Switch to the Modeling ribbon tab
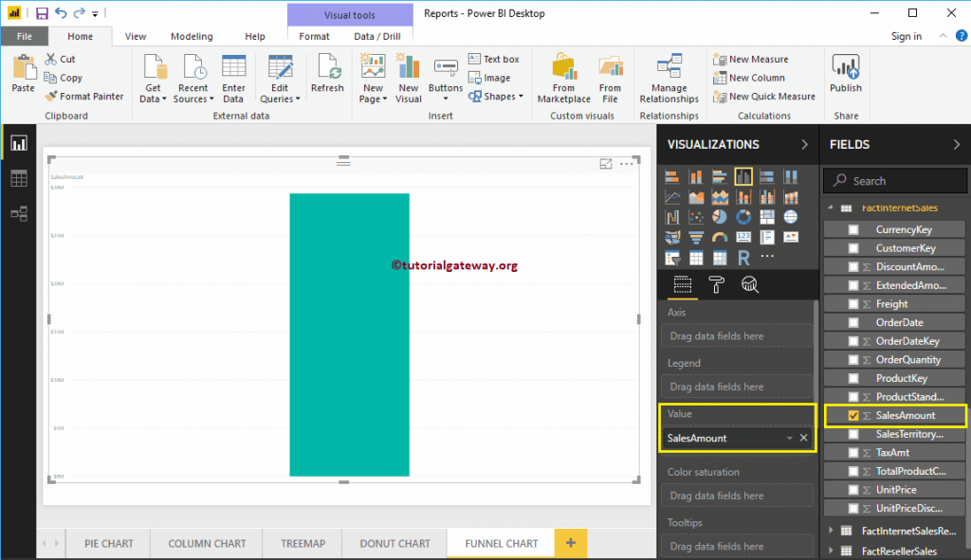 [192, 36]
